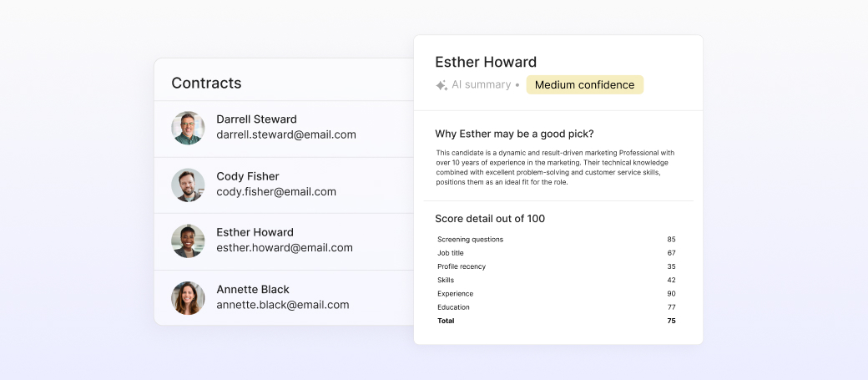Click the Total score row
868x380 pixels.
point(557,321)
